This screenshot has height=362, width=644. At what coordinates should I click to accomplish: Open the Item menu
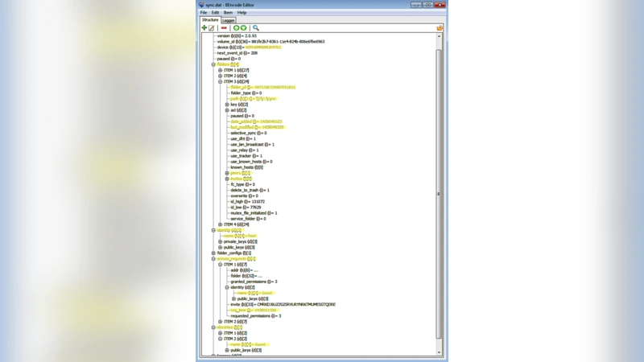coord(228,13)
